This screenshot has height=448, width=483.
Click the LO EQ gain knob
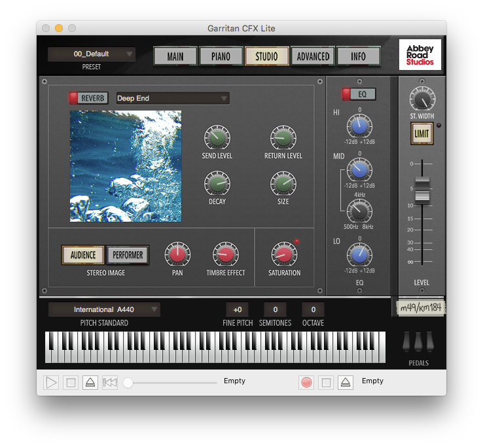tap(359, 255)
